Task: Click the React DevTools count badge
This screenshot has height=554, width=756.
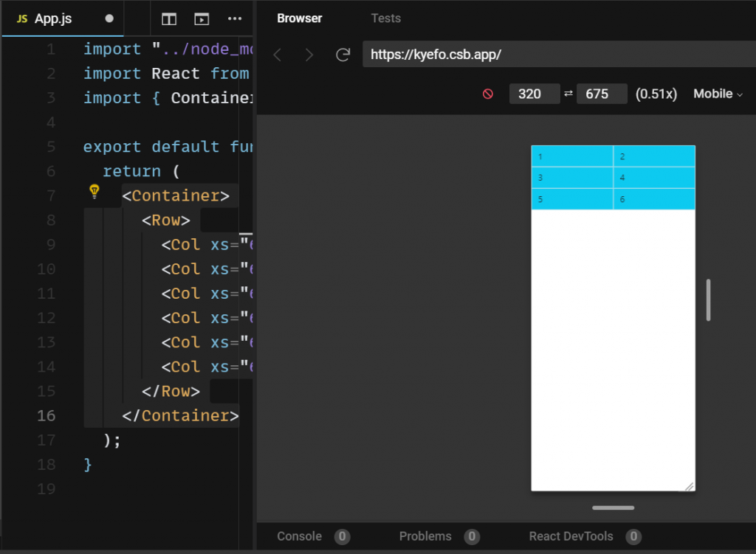Action: tap(633, 536)
